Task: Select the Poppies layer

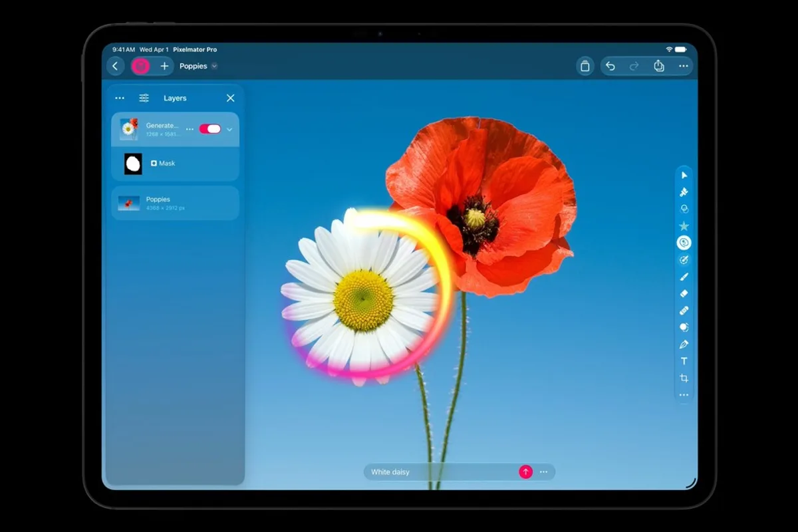Action: tap(175, 203)
